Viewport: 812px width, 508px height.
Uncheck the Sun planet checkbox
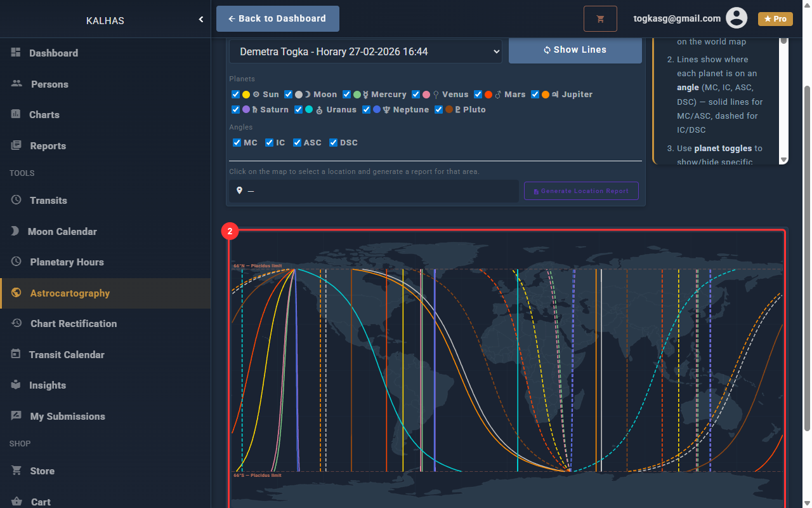pyautogui.click(x=236, y=95)
